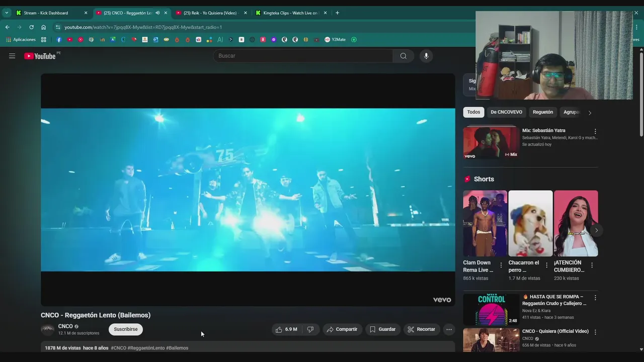Viewport: 644px width, 362px height.
Task: Open the Y2Mate bookmark
Action: coord(335,40)
